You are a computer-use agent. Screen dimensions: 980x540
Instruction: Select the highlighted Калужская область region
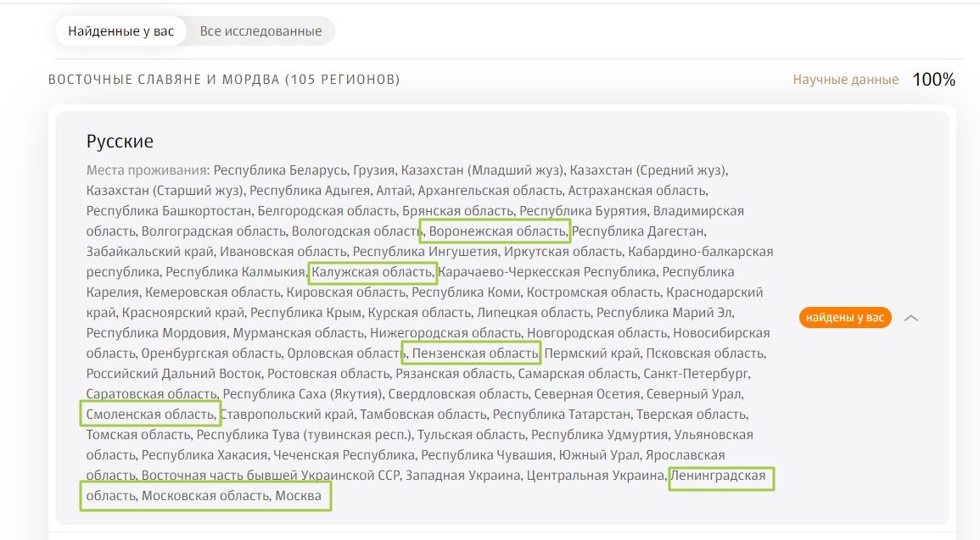pos(372,271)
